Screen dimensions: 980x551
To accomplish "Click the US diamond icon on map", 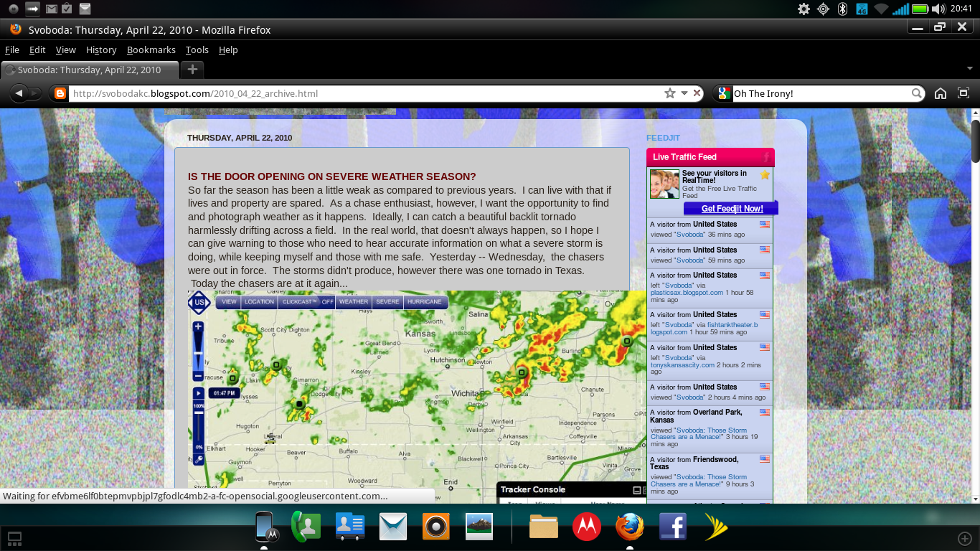I will (x=199, y=303).
